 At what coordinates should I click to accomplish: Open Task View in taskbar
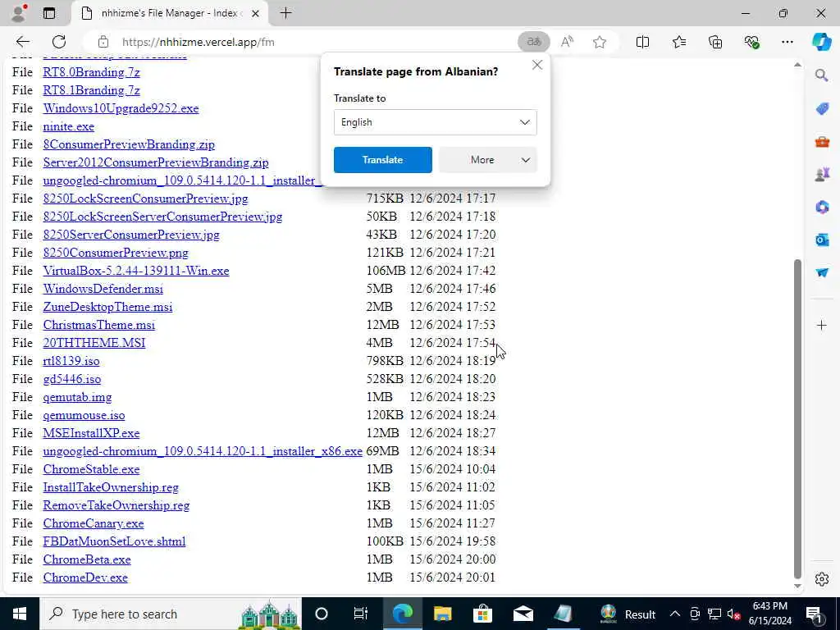click(361, 614)
